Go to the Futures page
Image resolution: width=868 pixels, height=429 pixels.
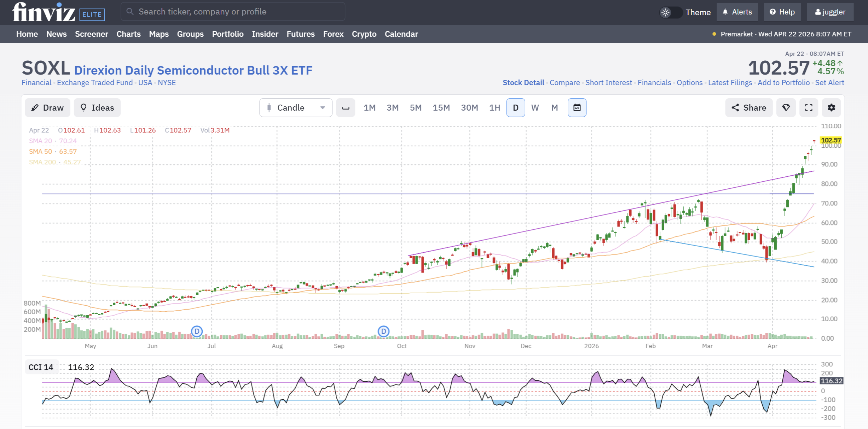click(x=300, y=34)
